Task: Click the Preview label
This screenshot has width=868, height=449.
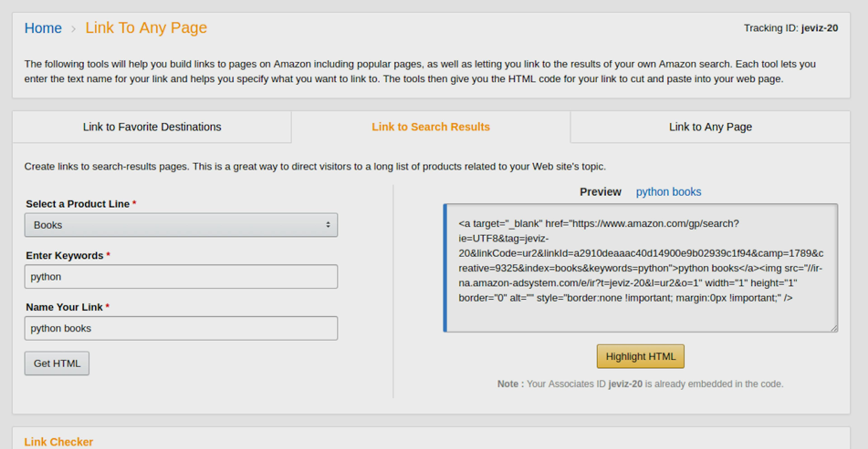Action: (600, 192)
